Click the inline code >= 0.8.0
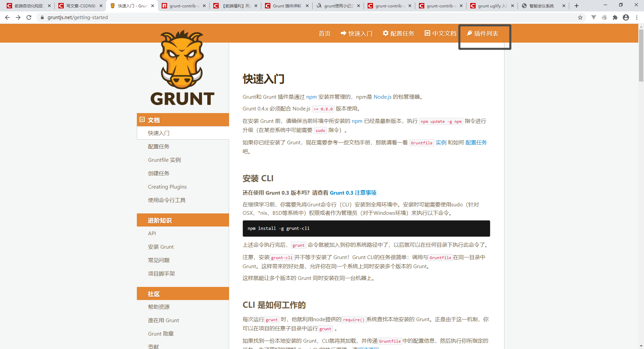This screenshot has height=349, width=644. (323, 109)
